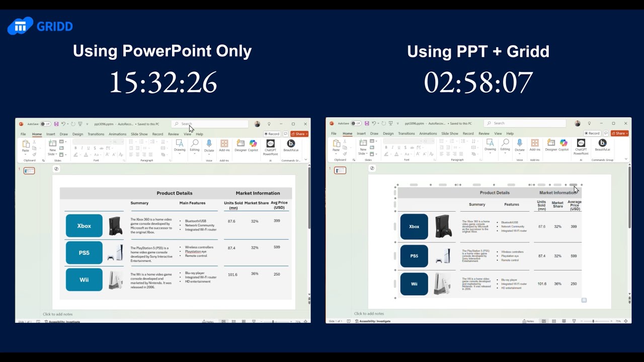This screenshot has width=644, height=362.
Task: Collapse ribbon chevron in left window
Action: (305, 160)
